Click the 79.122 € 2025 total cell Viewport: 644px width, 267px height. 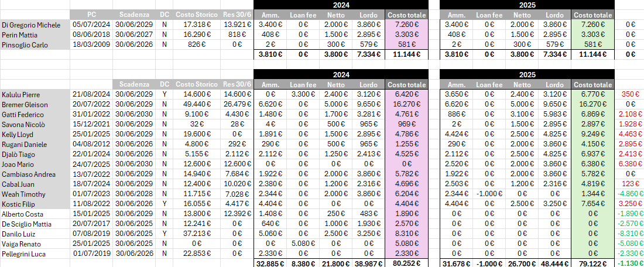pos(592,263)
